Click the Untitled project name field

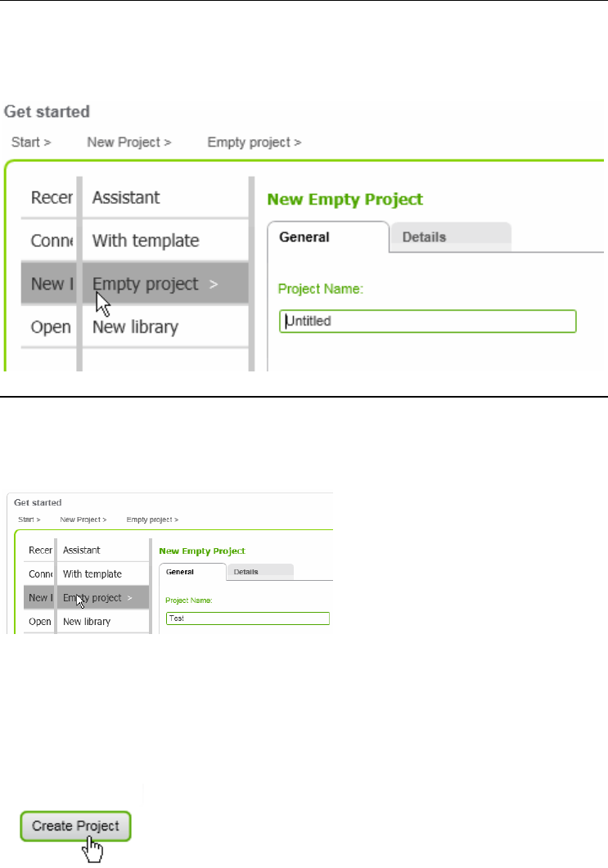(427, 321)
